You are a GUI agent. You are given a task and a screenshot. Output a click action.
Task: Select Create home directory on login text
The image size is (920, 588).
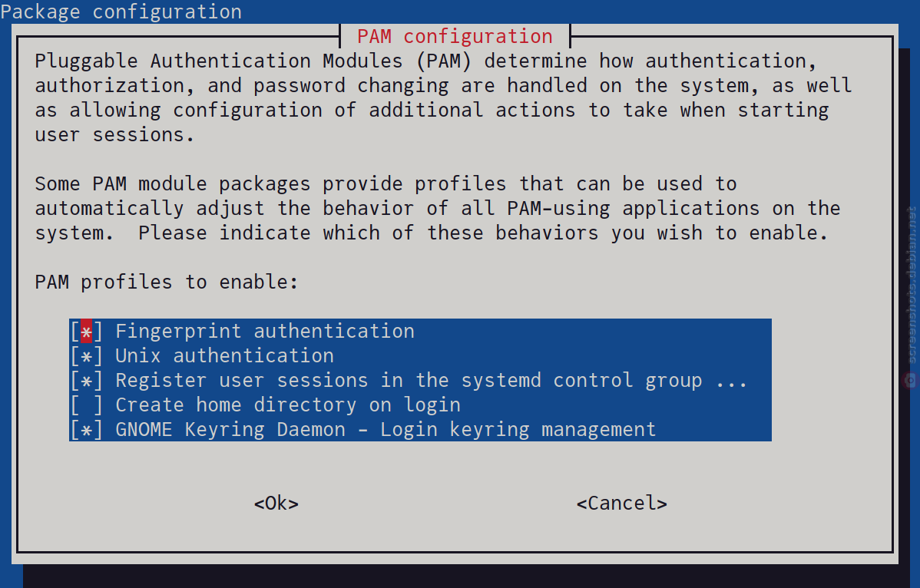pyautogui.click(x=288, y=405)
